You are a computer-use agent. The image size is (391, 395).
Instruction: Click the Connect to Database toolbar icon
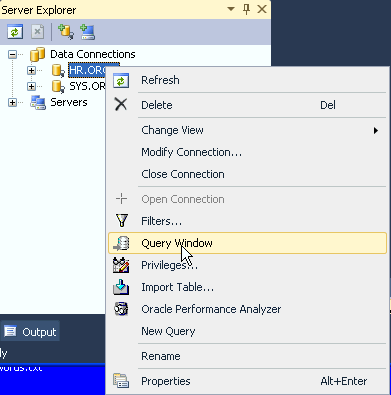(66, 32)
